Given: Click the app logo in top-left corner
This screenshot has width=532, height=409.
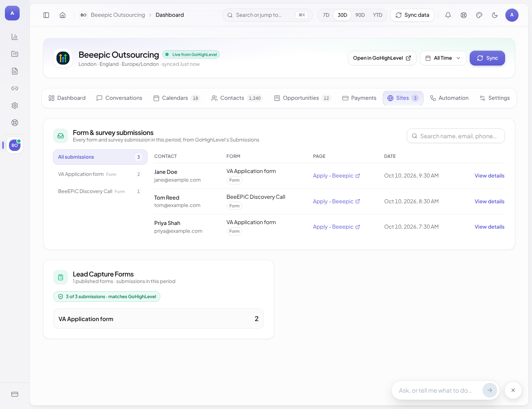Looking at the screenshot, I should [12, 13].
